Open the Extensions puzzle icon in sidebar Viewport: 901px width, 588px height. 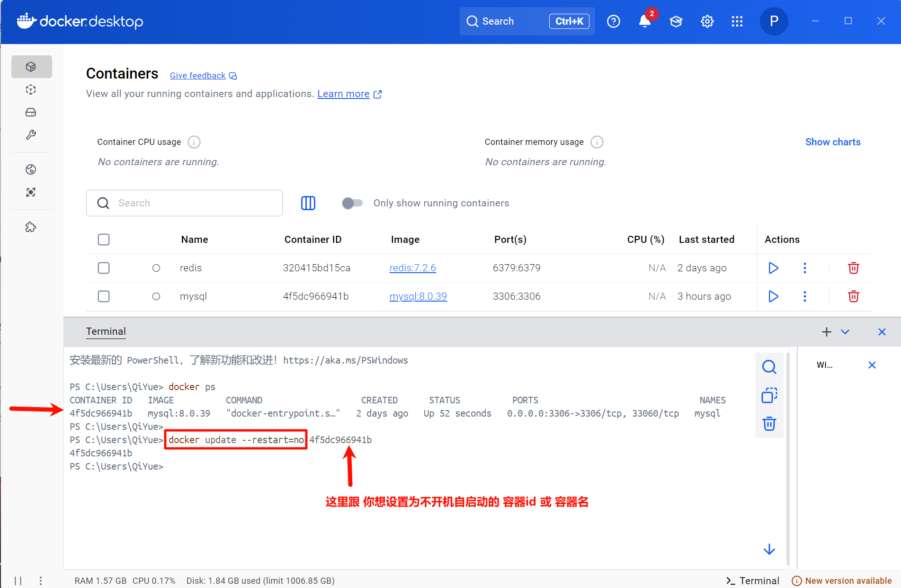tap(31, 227)
